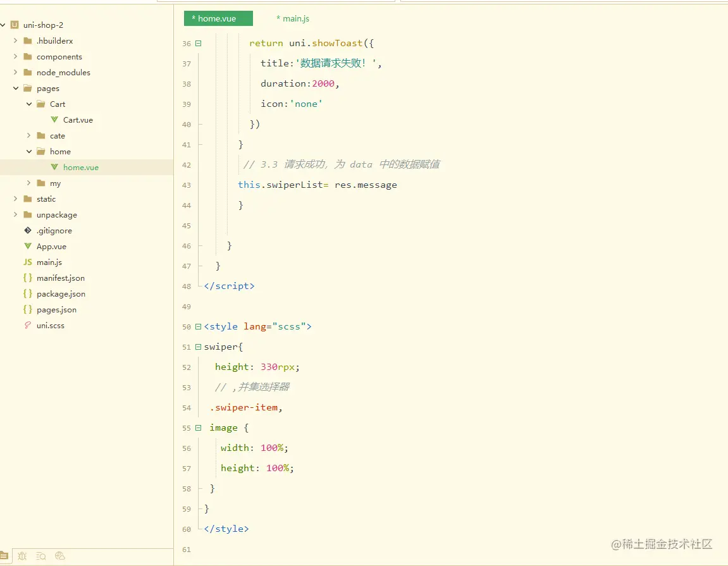The image size is (728, 566).
Task: Open App.vue from the file tree
Action: tap(51, 246)
